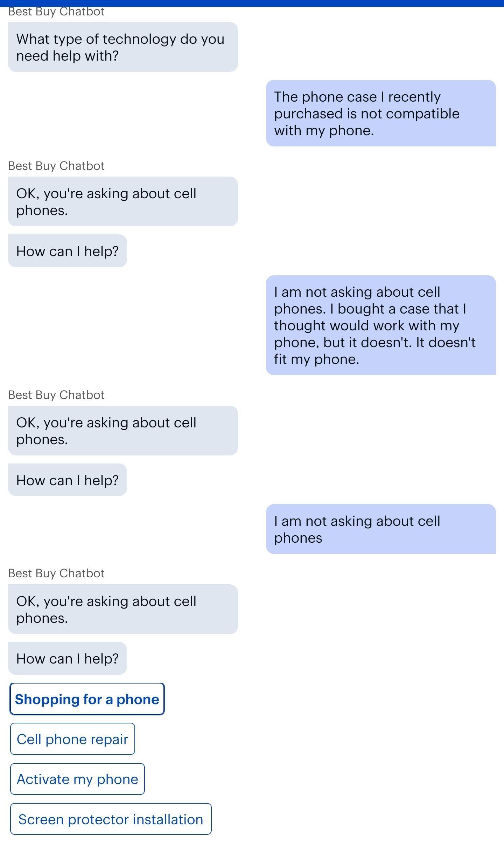Select the Cell phone repair quick reply

72,739
